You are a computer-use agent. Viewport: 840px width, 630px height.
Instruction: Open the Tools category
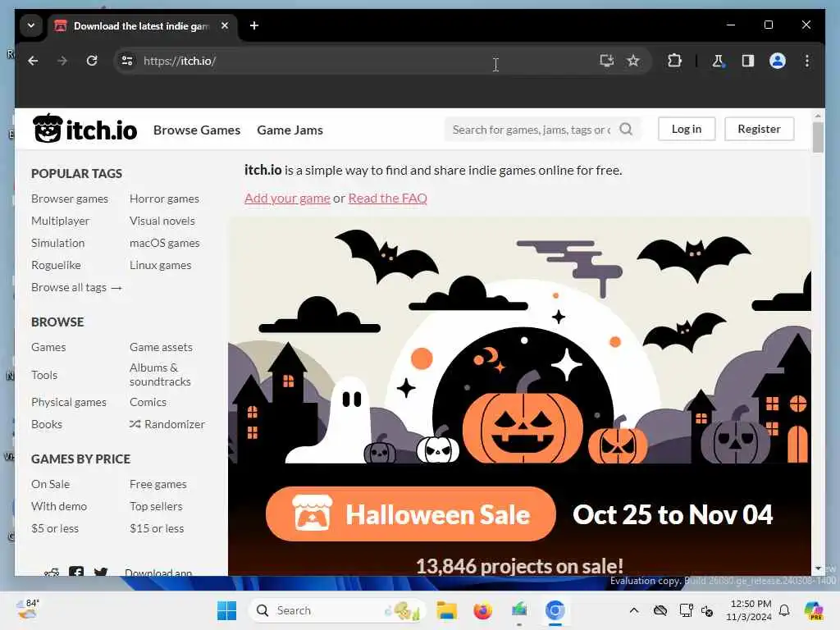[x=44, y=375]
